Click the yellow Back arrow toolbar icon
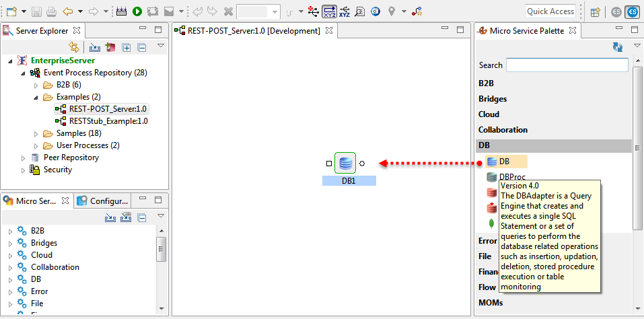644x319 pixels. [68, 11]
